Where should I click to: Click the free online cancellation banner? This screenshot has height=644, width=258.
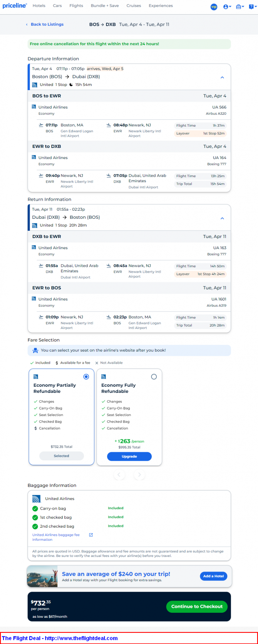(x=129, y=44)
